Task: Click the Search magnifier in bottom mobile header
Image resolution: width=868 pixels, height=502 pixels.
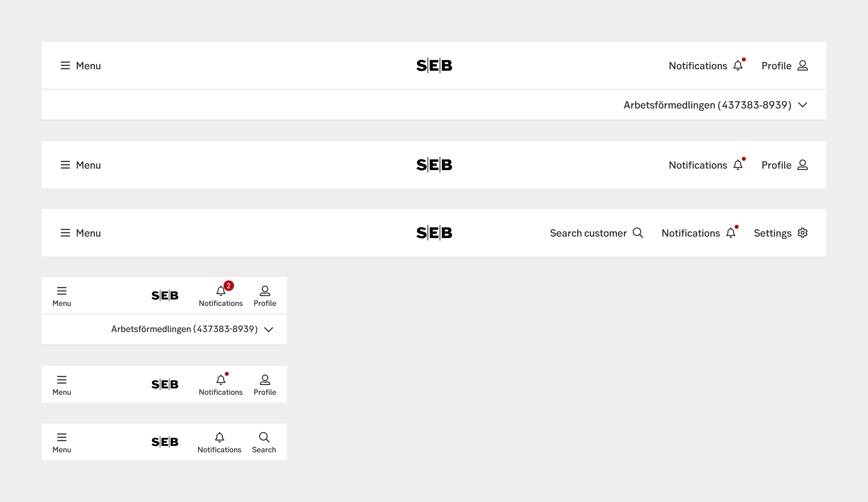Action: point(264,437)
